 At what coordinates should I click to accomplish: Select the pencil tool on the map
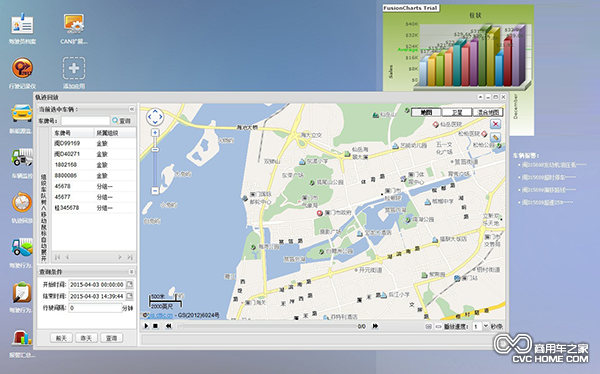(496, 137)
